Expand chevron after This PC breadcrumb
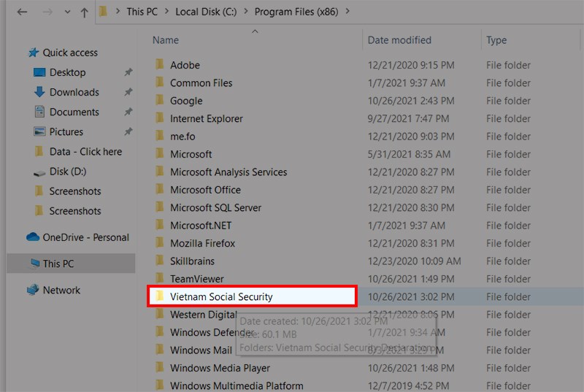The height and width of the screenshot is (392, 584). click(167, 12)
